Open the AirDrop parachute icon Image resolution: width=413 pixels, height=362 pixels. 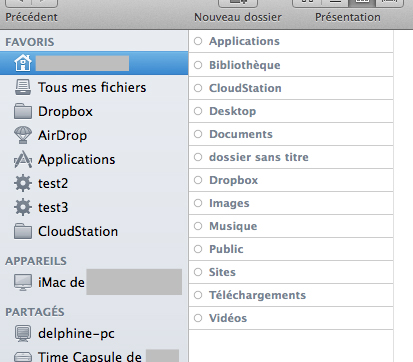23,135
